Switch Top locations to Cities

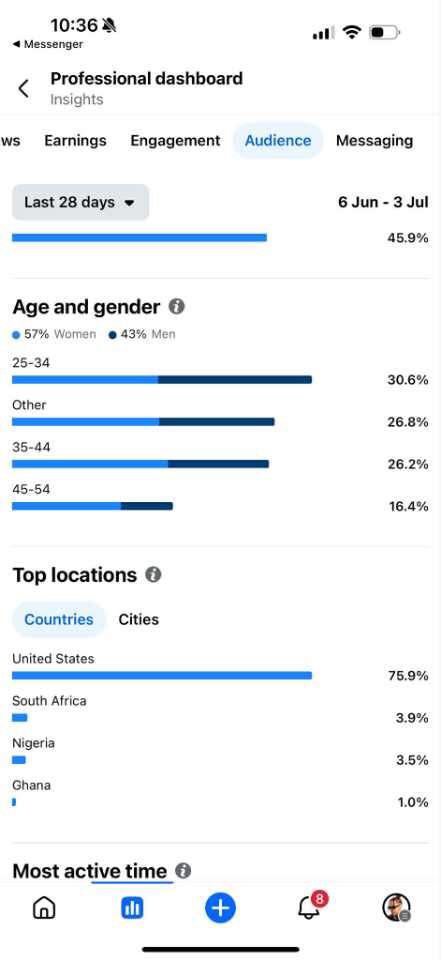click(138, 619)
